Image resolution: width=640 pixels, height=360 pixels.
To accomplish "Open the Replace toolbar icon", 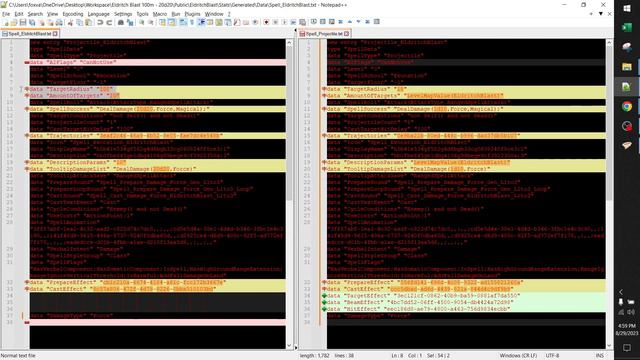I will [130, 22].
